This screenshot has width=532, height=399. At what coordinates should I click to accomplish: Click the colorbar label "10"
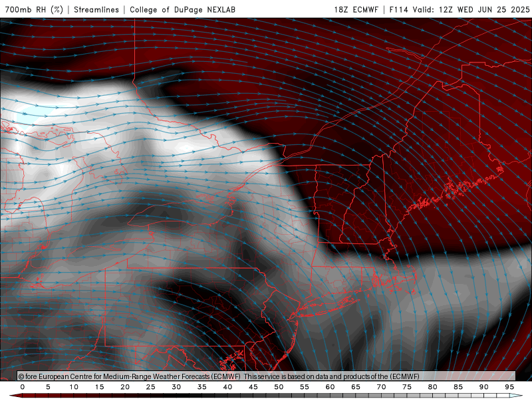(x=74, y=387)
